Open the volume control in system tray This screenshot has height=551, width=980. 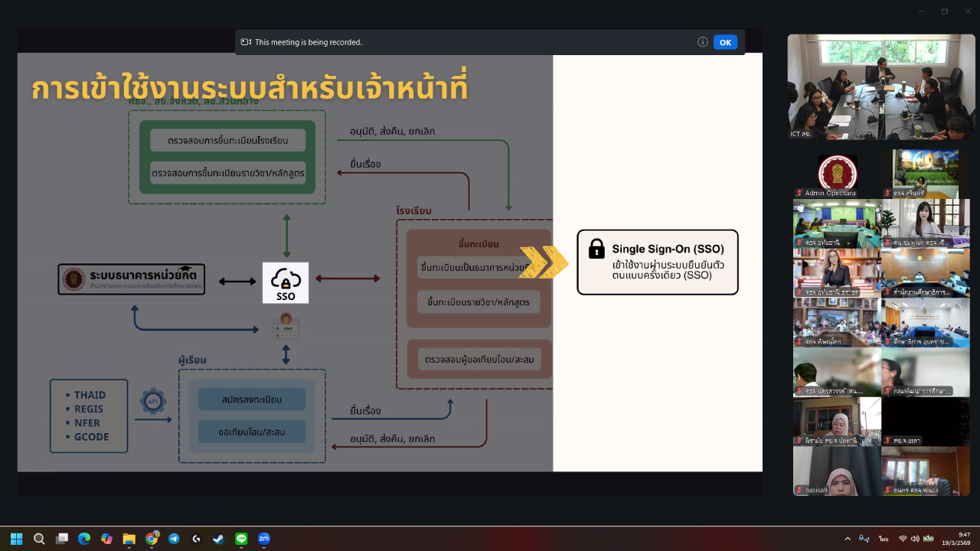[x=915, y=539]
